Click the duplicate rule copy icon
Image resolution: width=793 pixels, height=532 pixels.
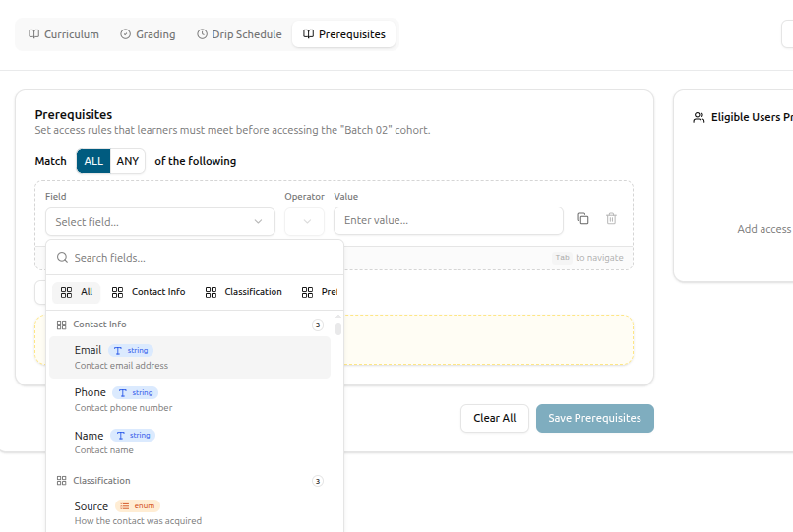coord(582,219)
